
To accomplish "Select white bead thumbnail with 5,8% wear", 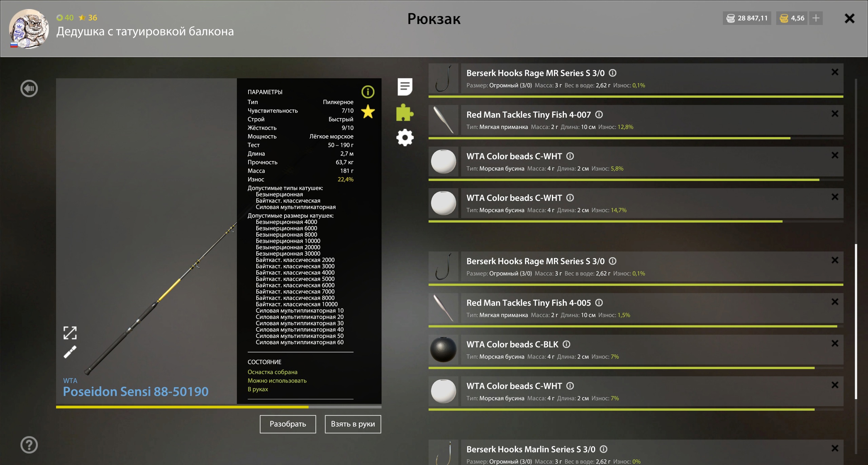I will pos(443,161).
